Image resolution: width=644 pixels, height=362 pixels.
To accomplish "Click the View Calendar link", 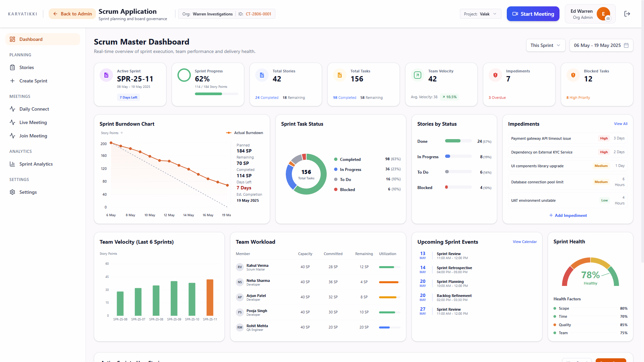I will (x=525, y=242).
